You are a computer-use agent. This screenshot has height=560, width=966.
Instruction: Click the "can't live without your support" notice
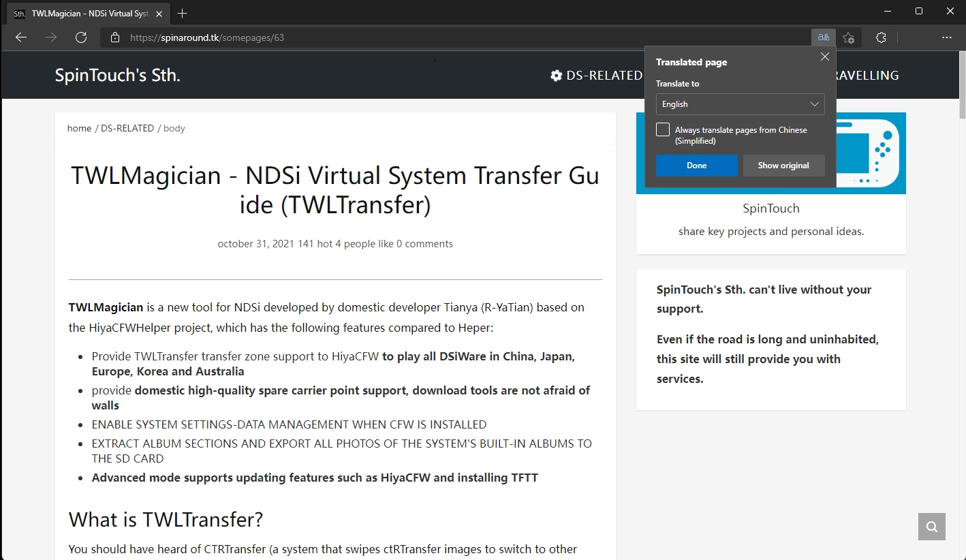click(x=764, y=299)
